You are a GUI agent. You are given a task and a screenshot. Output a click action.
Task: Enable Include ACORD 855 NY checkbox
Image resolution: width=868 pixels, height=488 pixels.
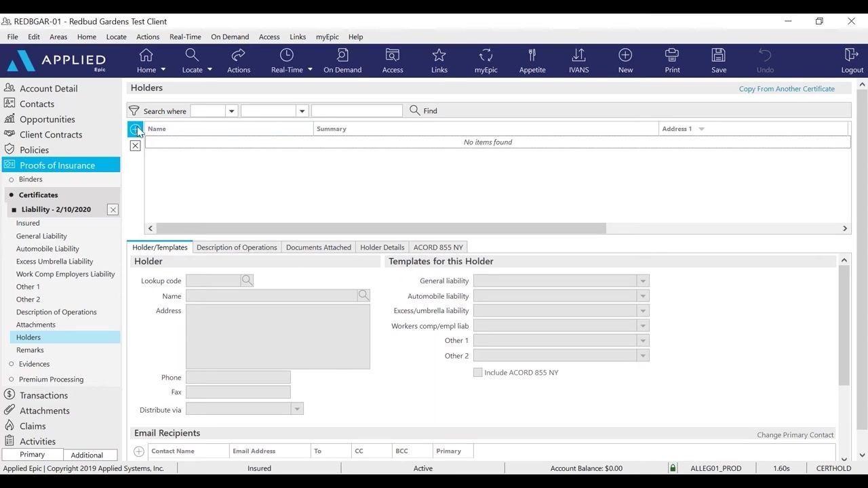pos(478,372)
